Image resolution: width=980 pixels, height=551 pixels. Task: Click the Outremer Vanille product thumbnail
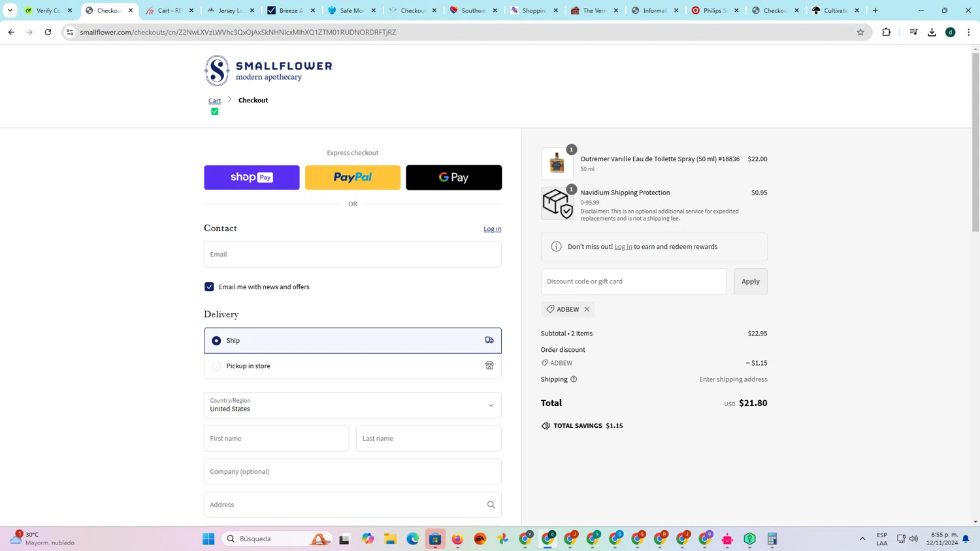click(557, 164)
